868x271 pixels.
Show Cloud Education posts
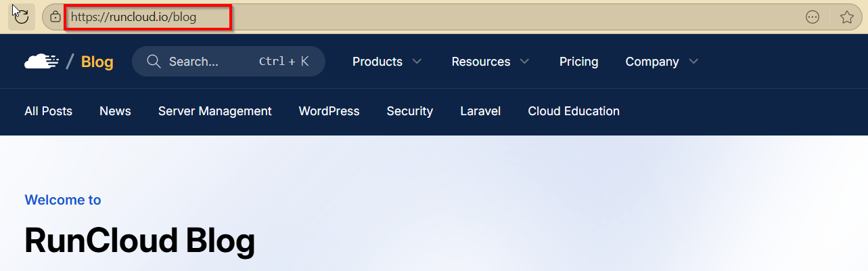tap(573, 111)
